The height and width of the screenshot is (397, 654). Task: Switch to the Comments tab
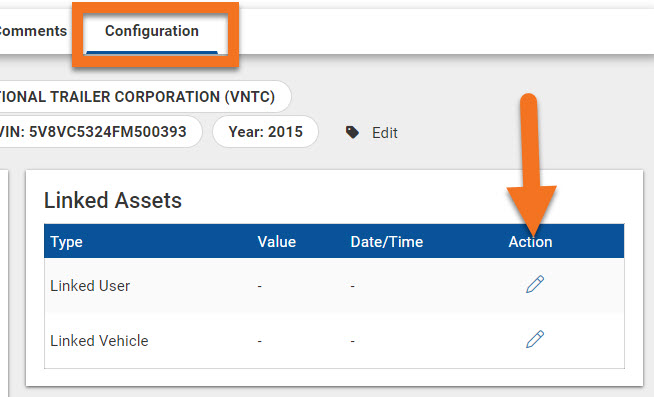click(33, 31)
